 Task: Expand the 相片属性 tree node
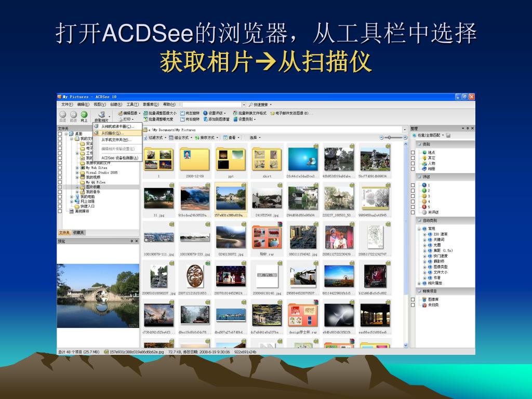(419, 283)
